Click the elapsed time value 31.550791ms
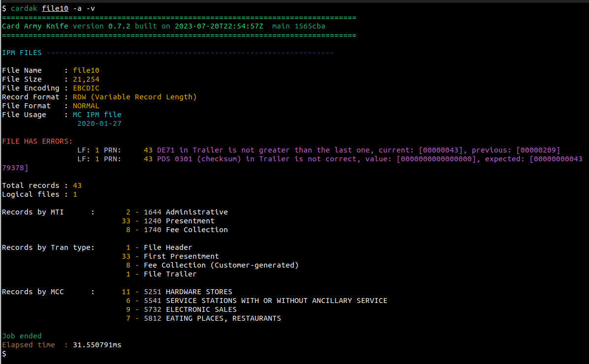 (x=97, y=345)
